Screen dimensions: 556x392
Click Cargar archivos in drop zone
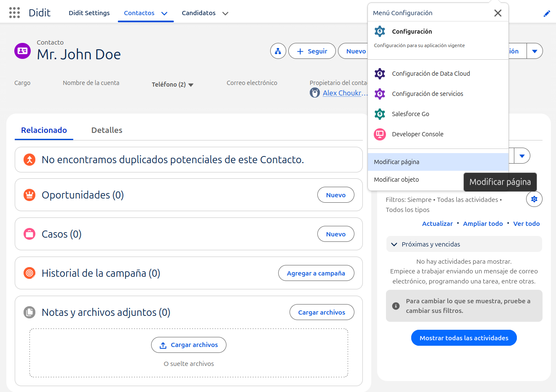tap(189, 345)
